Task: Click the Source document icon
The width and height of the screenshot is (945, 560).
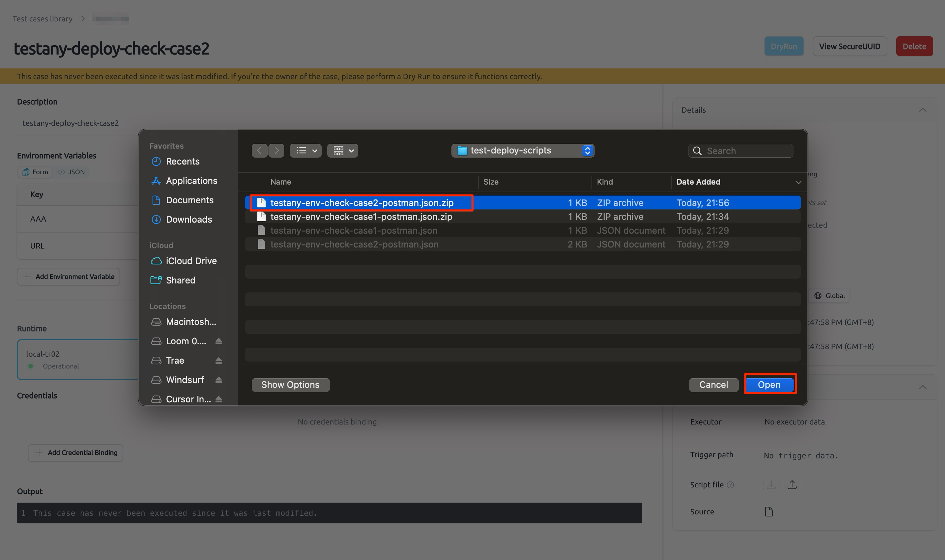Action: 769,512
